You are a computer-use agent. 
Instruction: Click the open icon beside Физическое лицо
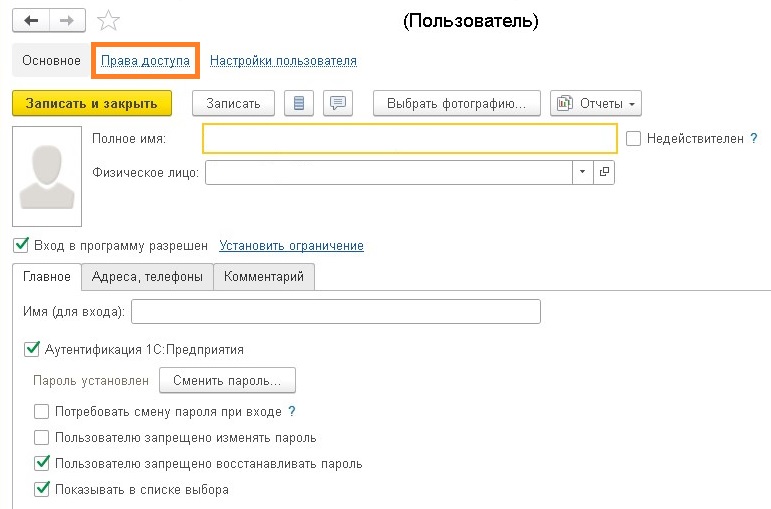point(604,172)
